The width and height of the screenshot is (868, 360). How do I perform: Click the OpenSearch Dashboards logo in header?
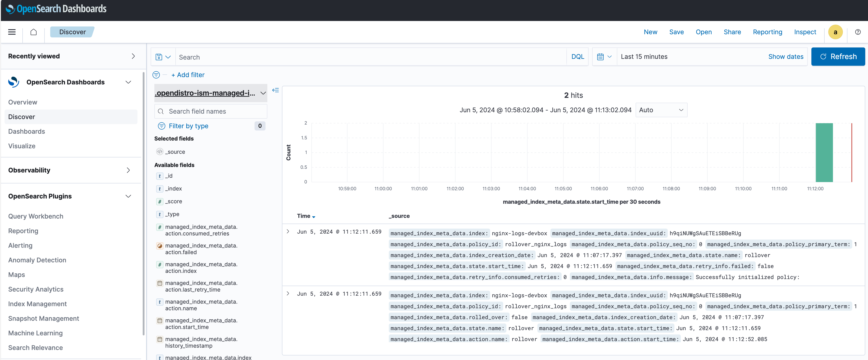pyautogui.click(x=56, y=9)
